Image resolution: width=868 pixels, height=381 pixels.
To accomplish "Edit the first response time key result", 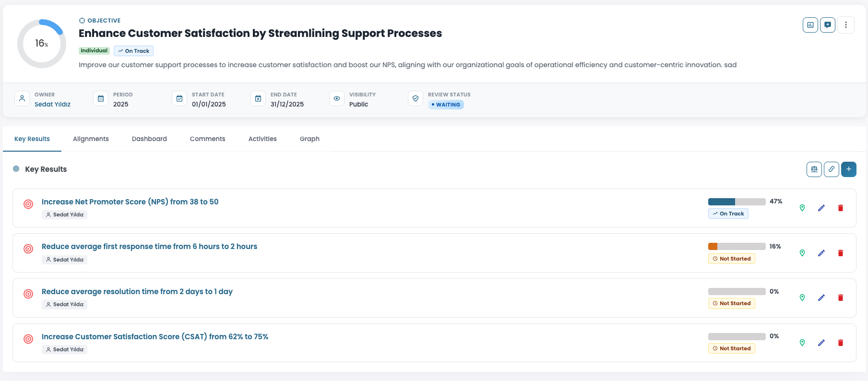I will tap(821, 253).
